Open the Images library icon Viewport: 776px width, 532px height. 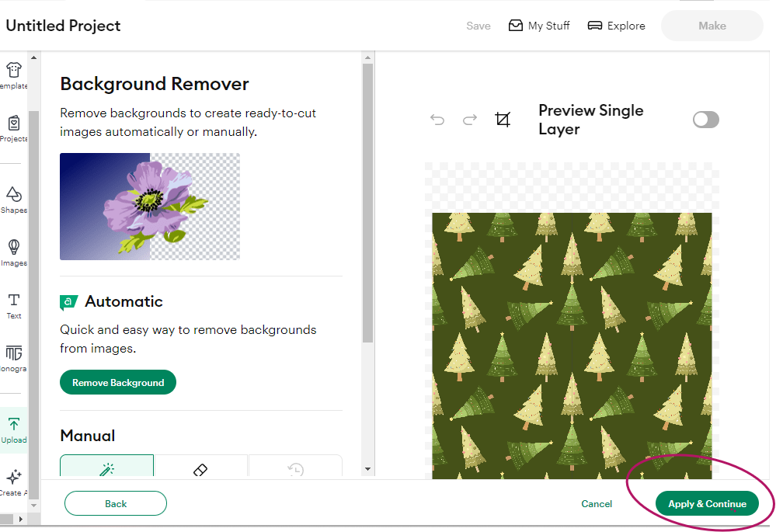pos(13,252)
